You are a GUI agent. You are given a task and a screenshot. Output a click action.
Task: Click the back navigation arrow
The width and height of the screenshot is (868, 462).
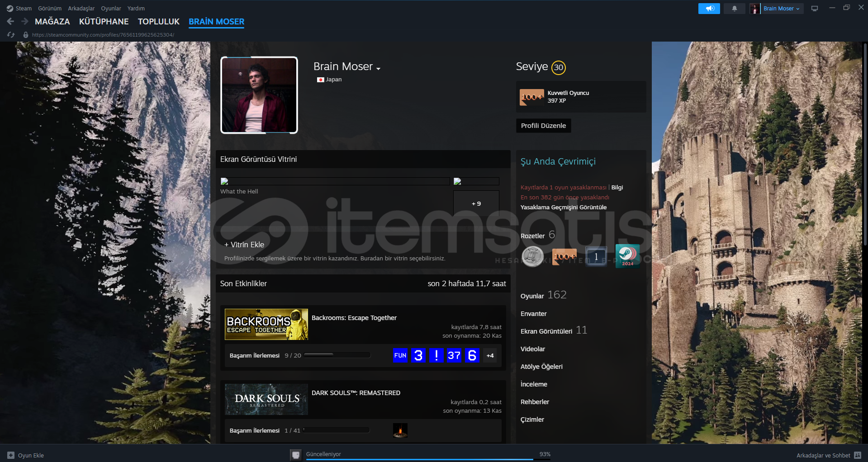10,21
